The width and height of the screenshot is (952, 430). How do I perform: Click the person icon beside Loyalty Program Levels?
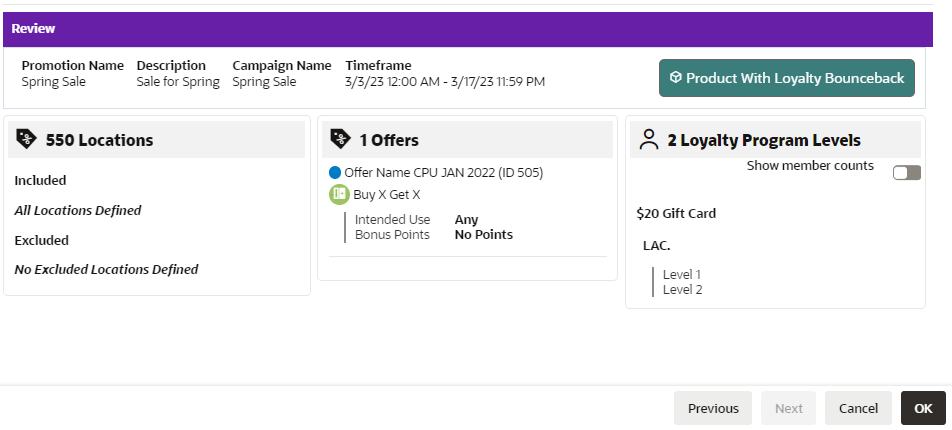pos(649,140)
